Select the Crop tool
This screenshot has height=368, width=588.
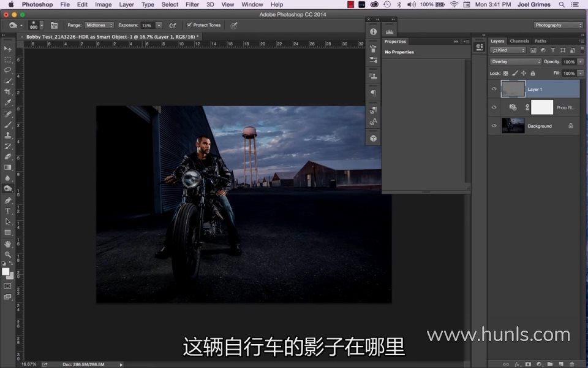point(7,91)
